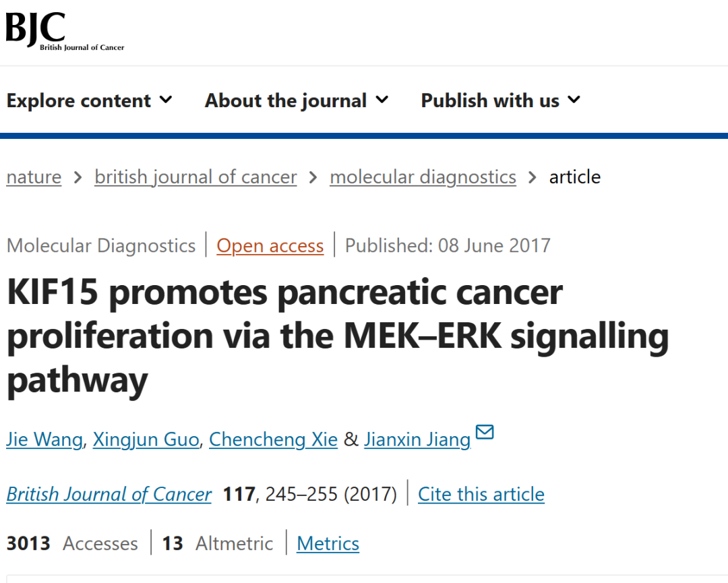
Task: Open the About the journal menu
Action: (297, 100)
